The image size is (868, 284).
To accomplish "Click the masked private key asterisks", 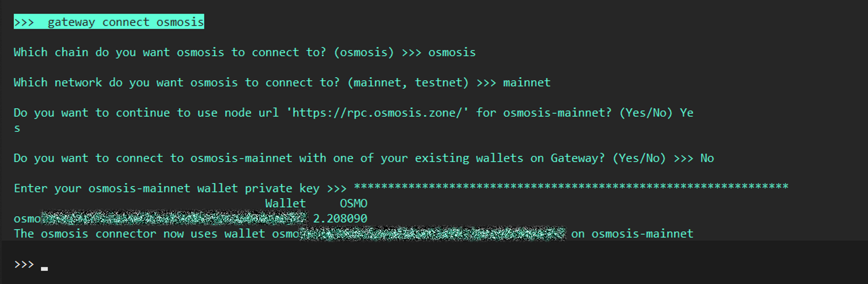I will click(571, 187).
